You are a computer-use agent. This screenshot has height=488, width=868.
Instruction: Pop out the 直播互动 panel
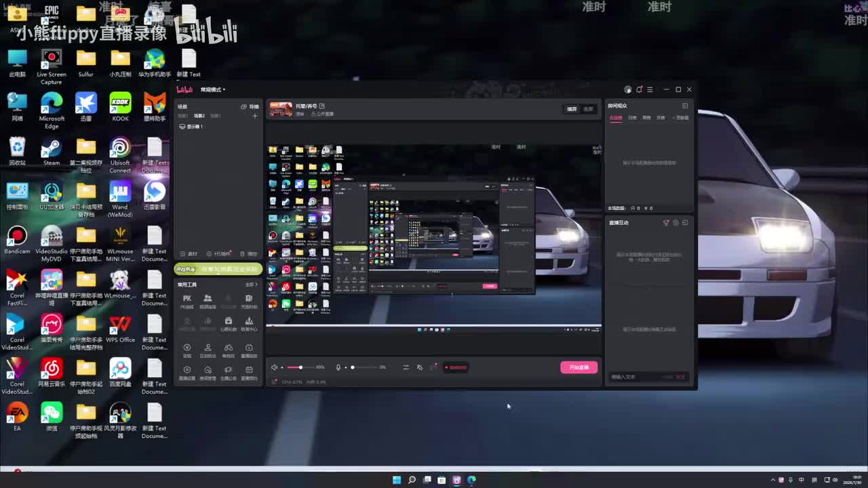tap(685, 222)
